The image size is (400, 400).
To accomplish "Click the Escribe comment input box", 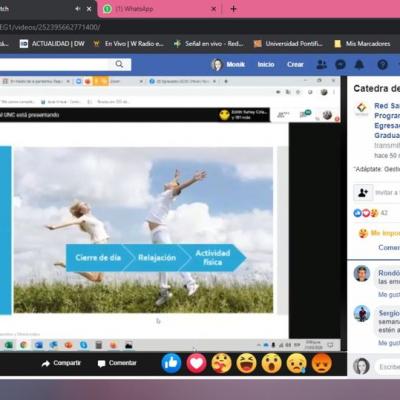I will [x=387, y=367].
